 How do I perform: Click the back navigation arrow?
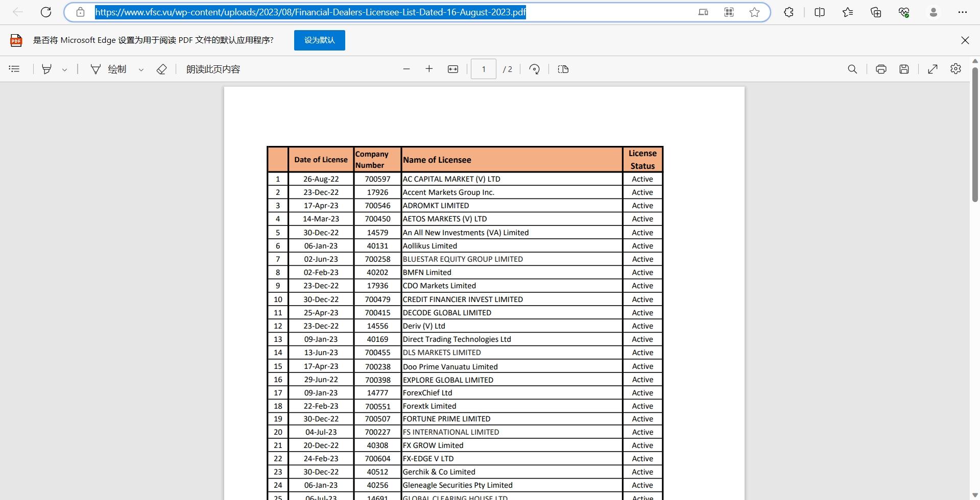pos(18,12)
